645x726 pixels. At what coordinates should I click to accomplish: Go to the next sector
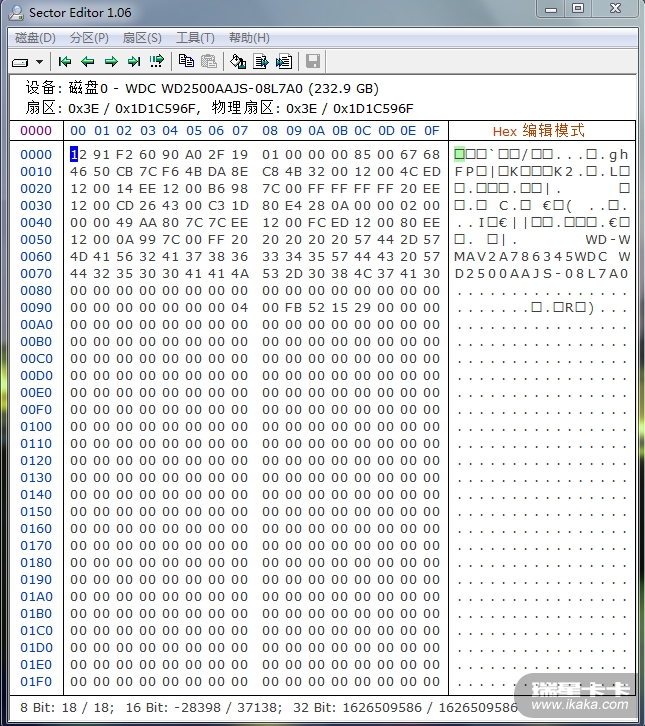pos(111,62)
